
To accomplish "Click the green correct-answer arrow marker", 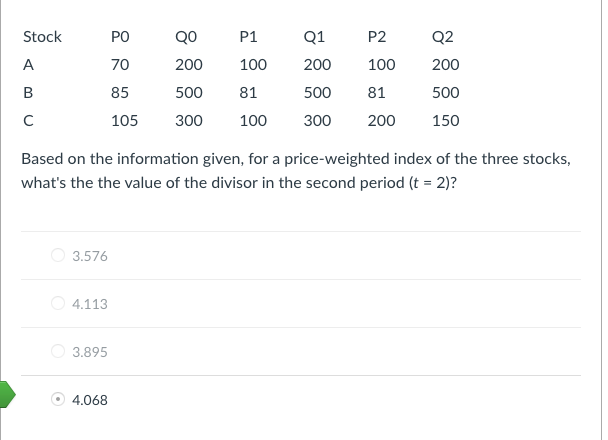I will pos(7,395).
